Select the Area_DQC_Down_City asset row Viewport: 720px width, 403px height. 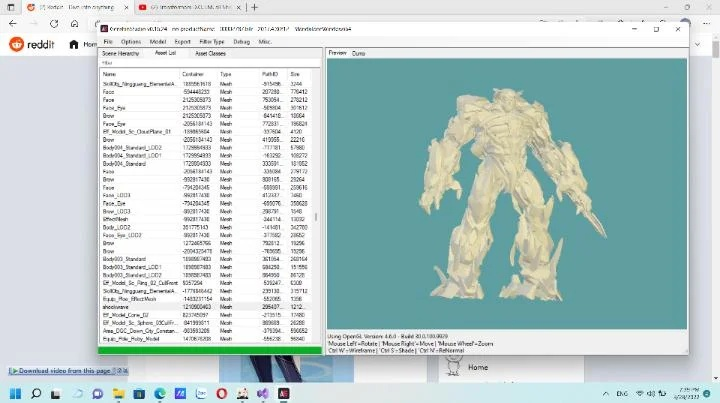click(x=207, y=331)
